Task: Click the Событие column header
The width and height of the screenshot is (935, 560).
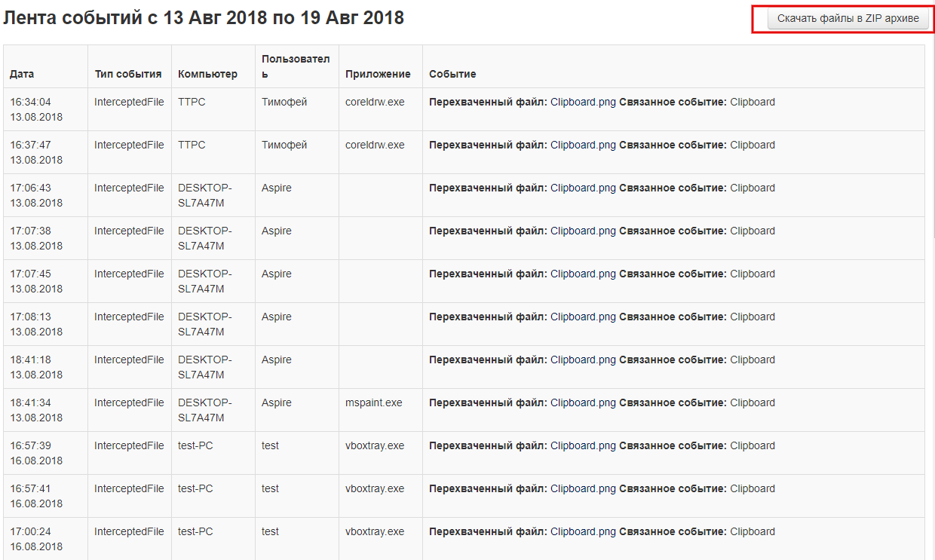Action: coord(452,74)
